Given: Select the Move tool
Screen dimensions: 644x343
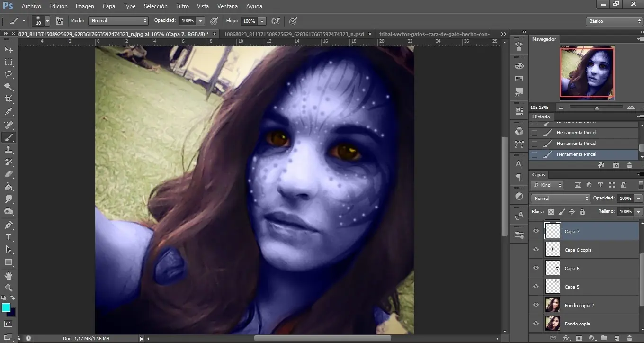Looking at the screenshot, I should [x=9, y=49].
